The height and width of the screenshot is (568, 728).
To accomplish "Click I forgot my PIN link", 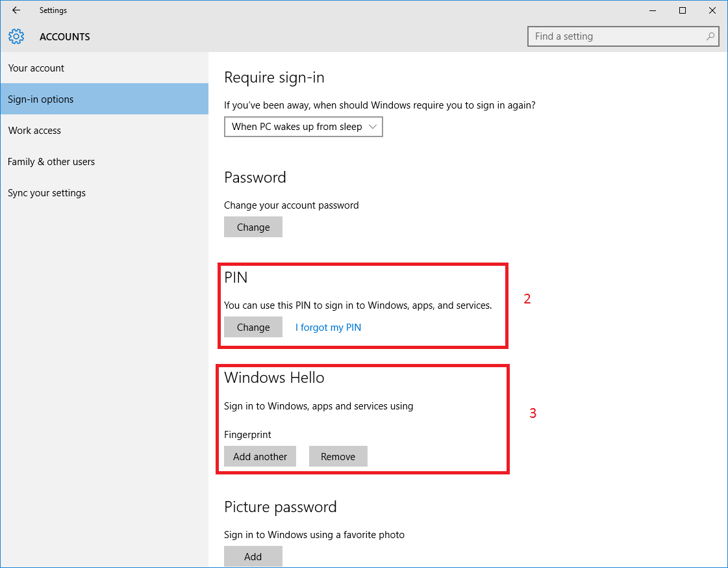I will 328,327.
